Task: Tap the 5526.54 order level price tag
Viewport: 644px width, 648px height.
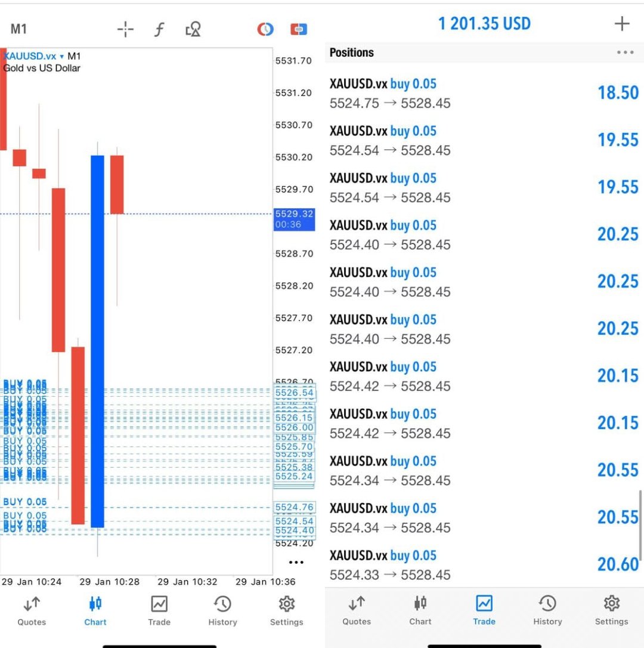Action: (x=294, y=393)
